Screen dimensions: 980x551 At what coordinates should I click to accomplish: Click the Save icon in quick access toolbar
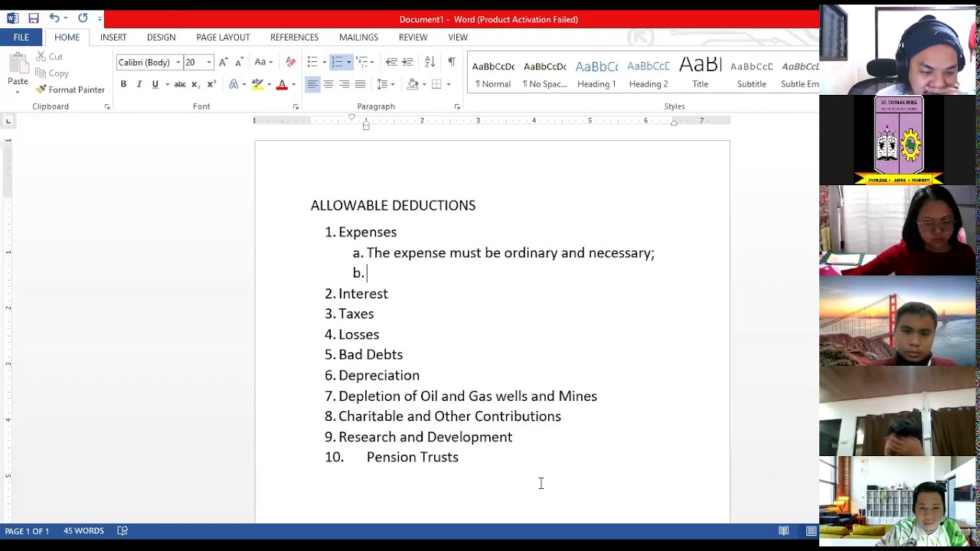click(x=33, y=18)
